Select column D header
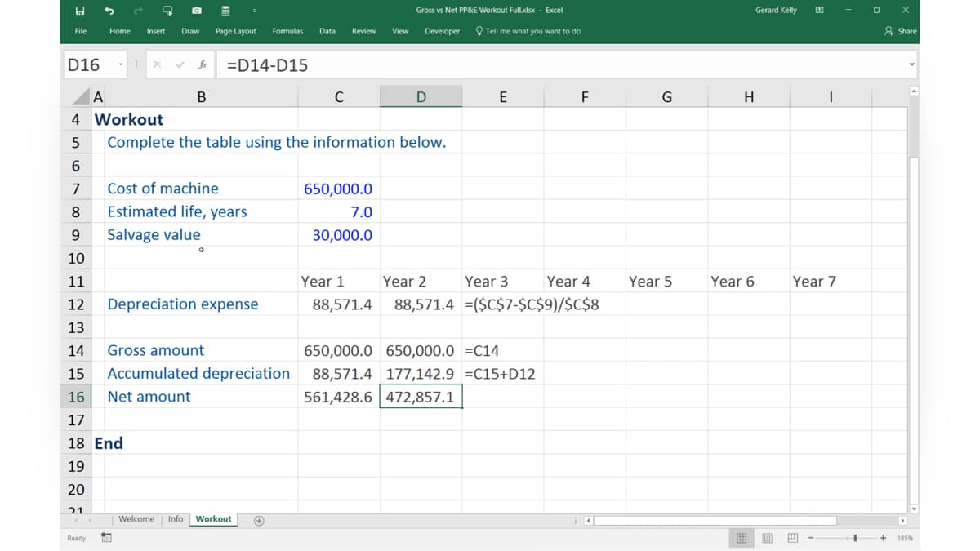This screenshot has width=980, height=551. pyautogui.click(x=421, y=97)
